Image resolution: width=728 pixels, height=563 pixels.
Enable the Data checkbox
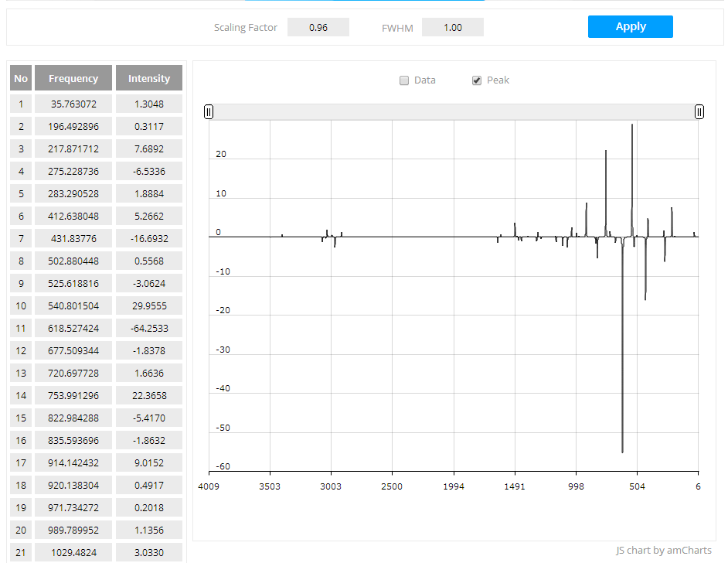pos(404,80)
